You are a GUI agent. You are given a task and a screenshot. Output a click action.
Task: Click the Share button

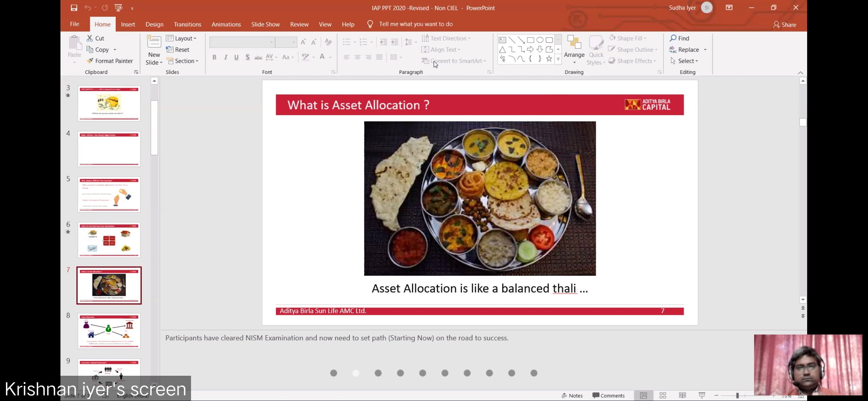[x=785, y=25]
